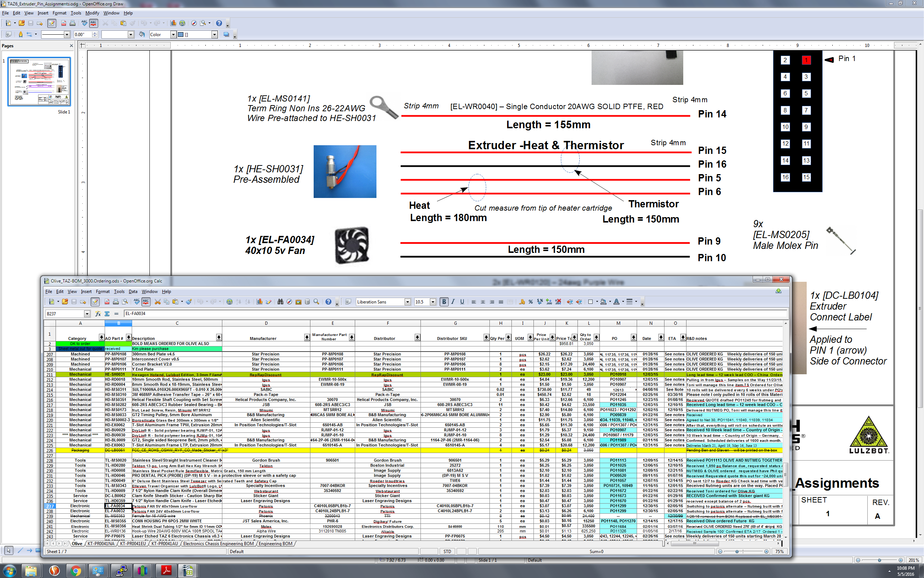Image resolution: width=924 pixels, height=578 pixels.
Task: Click cell containing HE-SH0031
Action: [118, 375]
